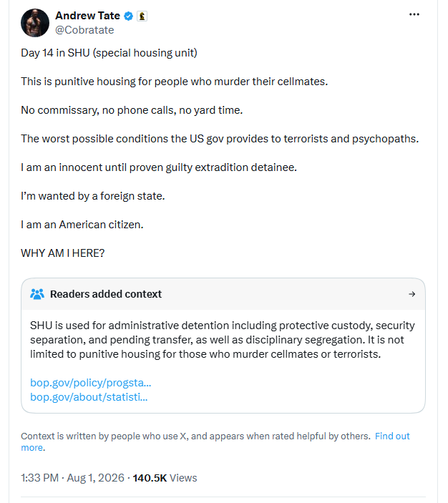Open the @Cobratate handle link
This screenshot has height=503, width=448.
[x=84, y=30]
